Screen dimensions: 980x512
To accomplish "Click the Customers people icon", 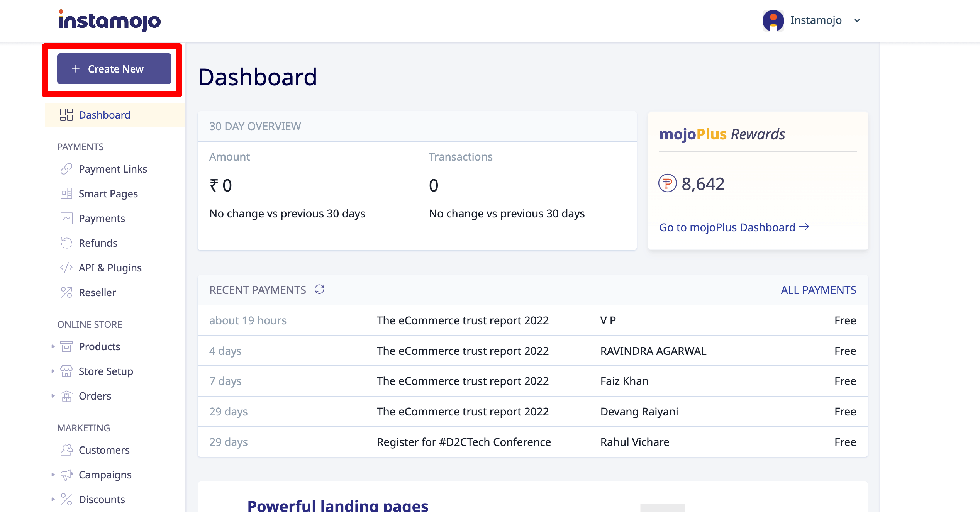I will tap(66, 450).
